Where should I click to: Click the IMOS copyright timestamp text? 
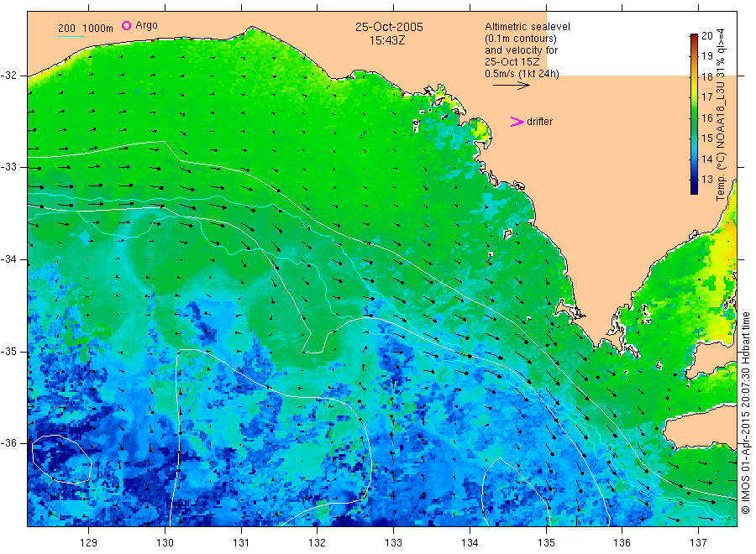(x=746, y=412)
